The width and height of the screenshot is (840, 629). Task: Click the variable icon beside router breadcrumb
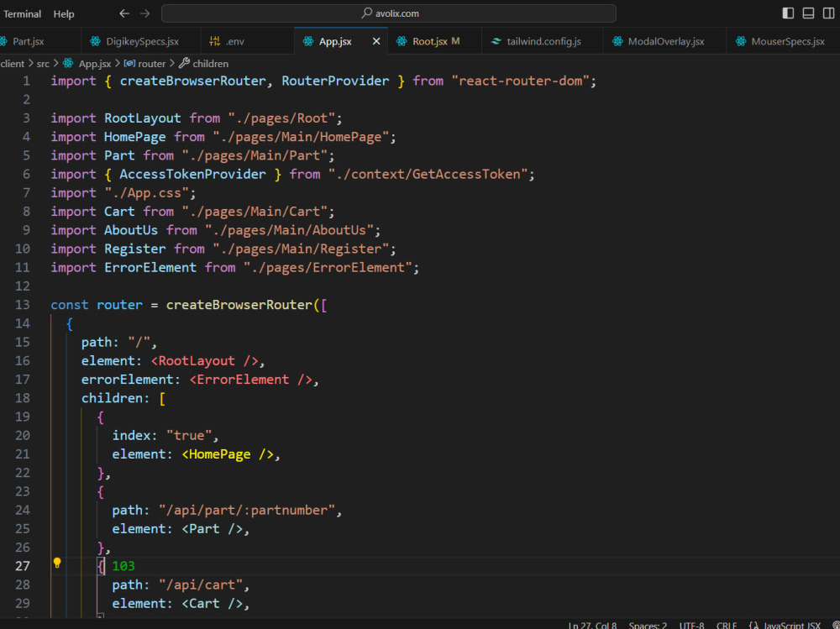point(129,63)
